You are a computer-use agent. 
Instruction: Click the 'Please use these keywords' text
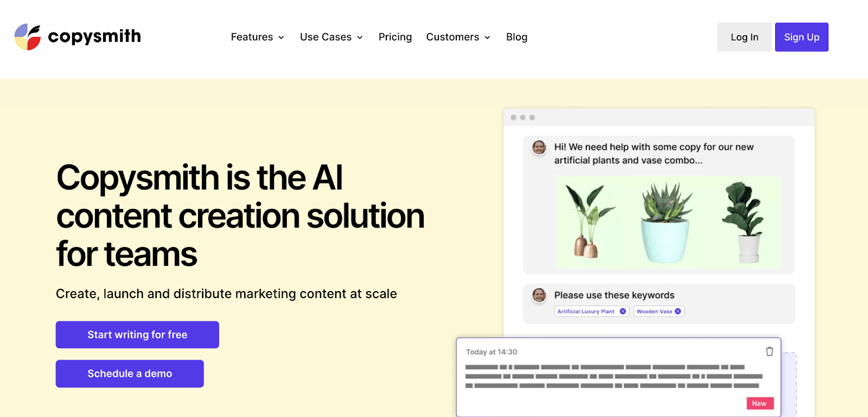(614, 295)
